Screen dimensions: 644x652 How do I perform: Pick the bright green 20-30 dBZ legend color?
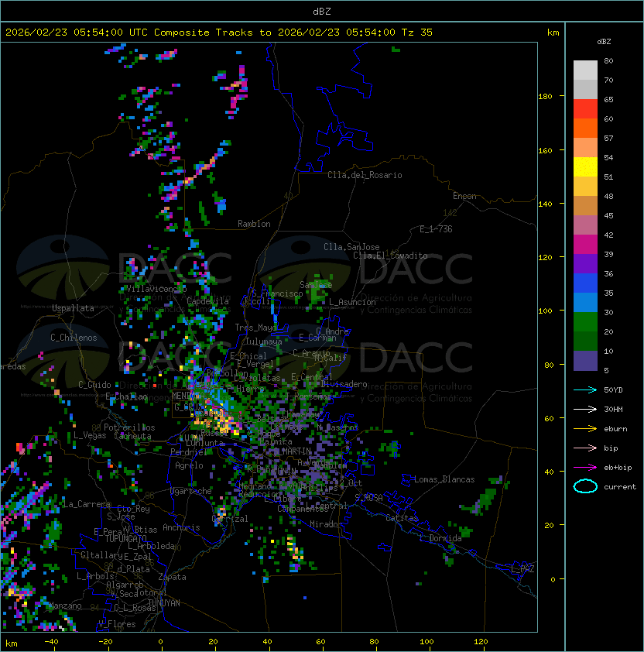(x=585, y=322)
